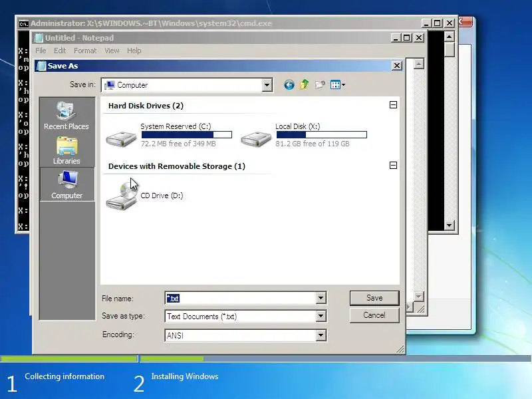Screen dimensions: 532x399
Task: Click the cmd.exe window system icon
Action: click(x=23, y=23)
